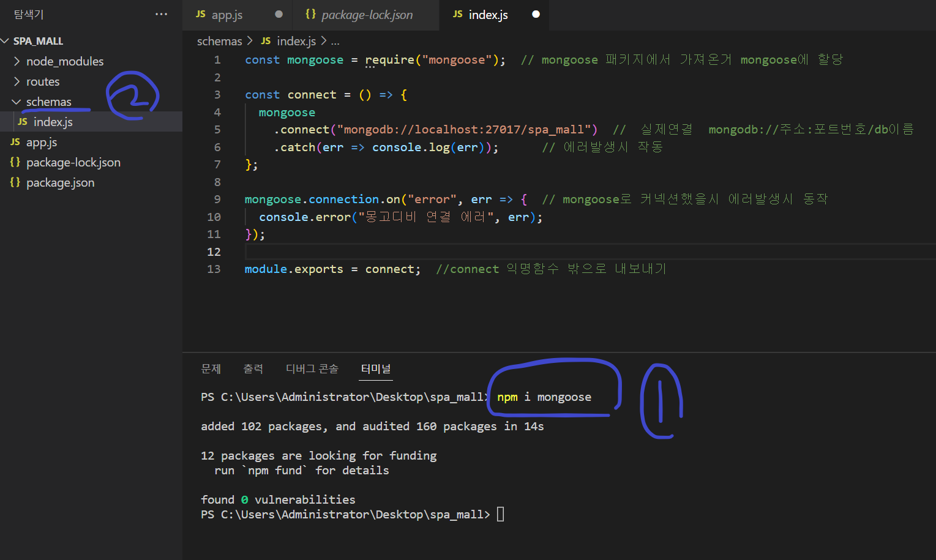936x560 pixels.
Task: Click braces icon of package-lock.json tab
Action: (x=311, y=13)
